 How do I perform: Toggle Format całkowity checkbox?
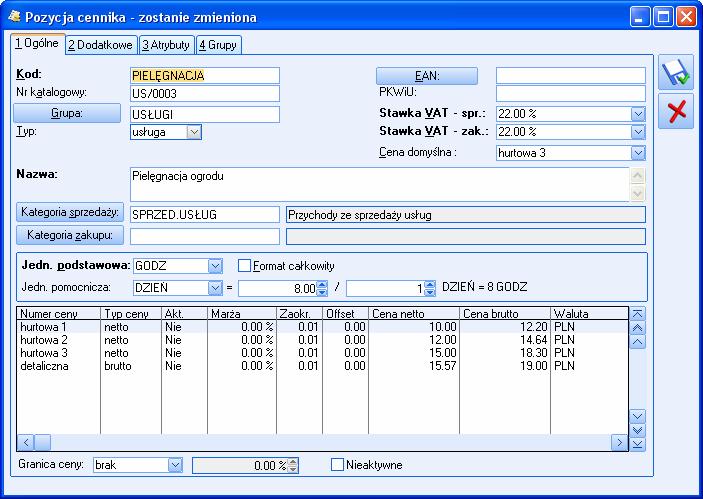[x=244, y=266]
